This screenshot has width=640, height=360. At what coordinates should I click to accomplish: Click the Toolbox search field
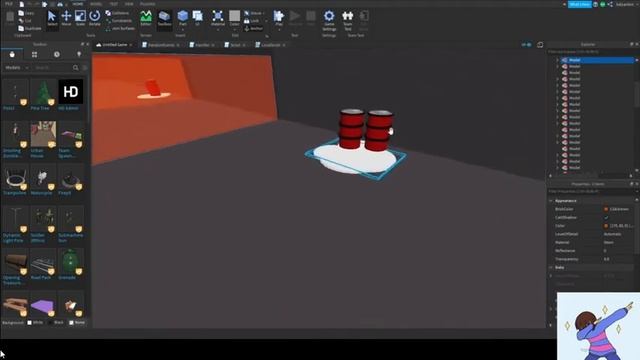click(52, 68)
